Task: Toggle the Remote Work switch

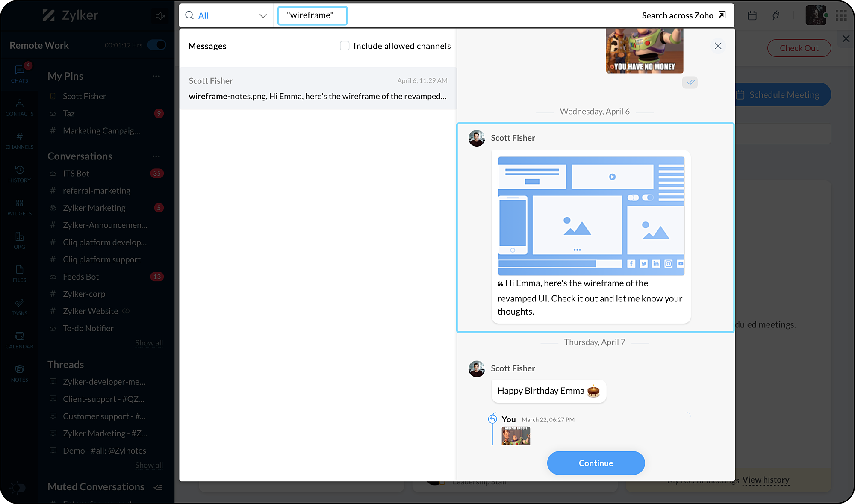Action: 156,45
